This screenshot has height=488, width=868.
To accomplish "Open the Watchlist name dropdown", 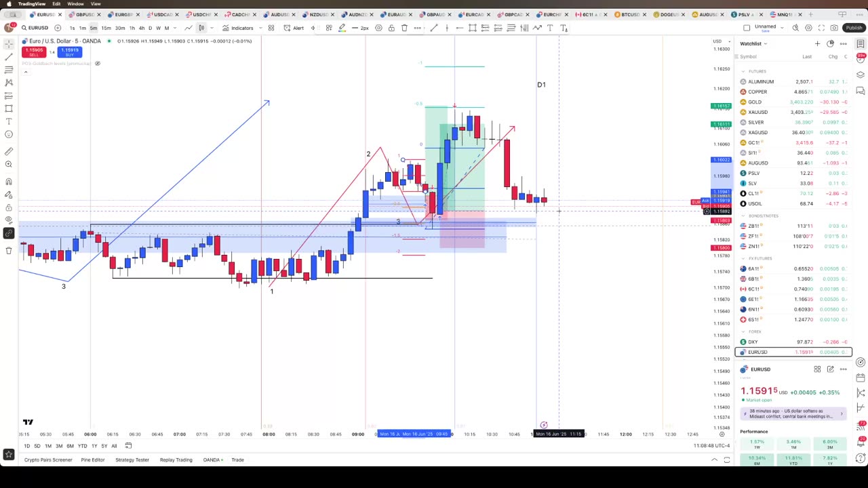I will tap(753, 43).
